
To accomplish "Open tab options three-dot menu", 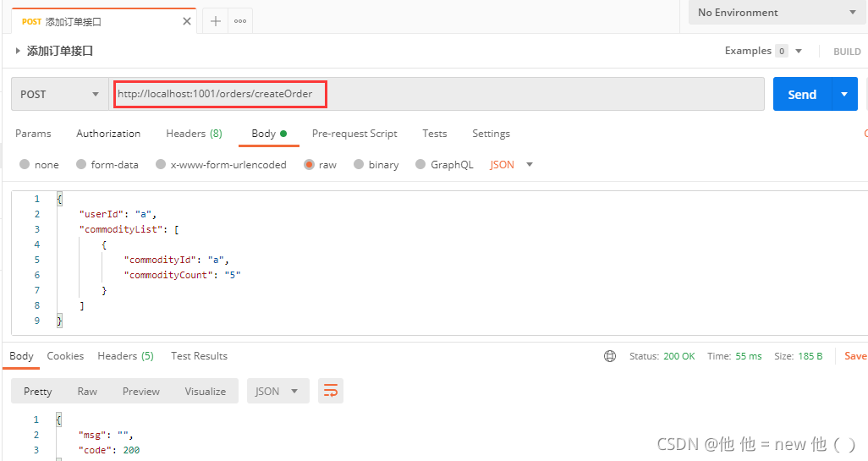I will [x=240, y=21].
